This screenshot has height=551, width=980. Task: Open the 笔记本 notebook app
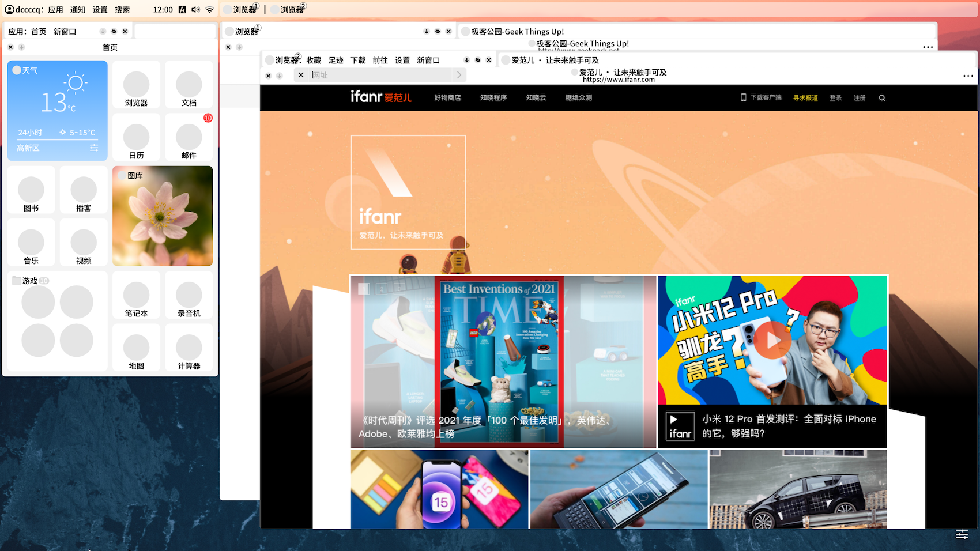tap(136, 295)
